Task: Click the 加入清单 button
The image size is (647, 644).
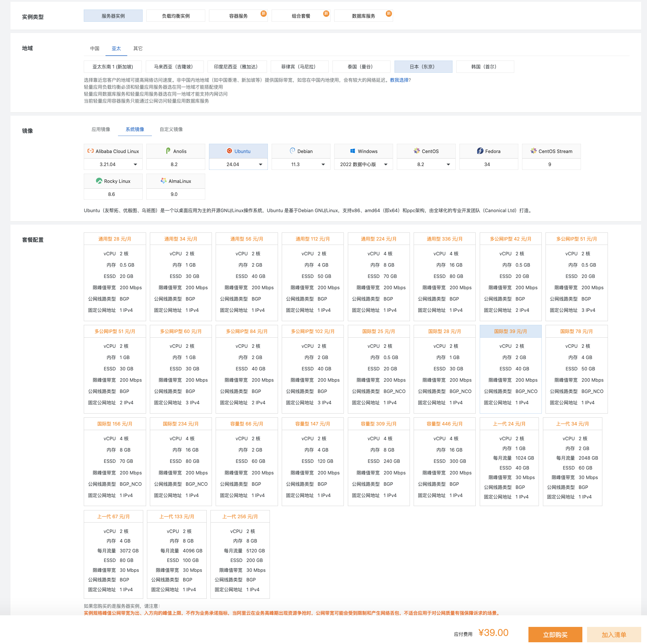Action: (613, 634)
